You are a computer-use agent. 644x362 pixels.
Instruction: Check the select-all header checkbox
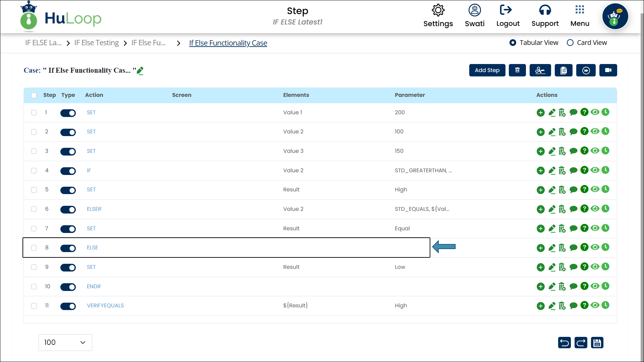pos(34,95)
